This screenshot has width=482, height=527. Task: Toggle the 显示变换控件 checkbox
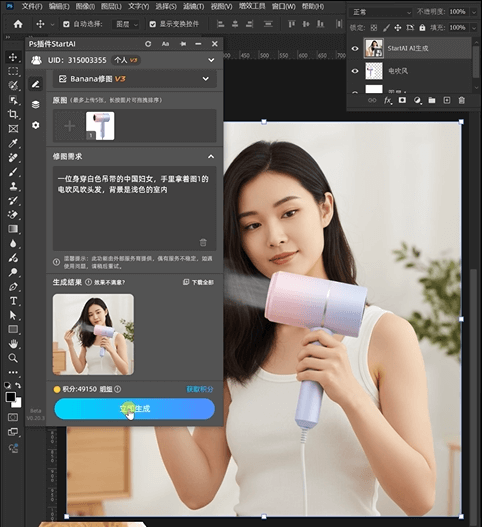click(153, 24)
